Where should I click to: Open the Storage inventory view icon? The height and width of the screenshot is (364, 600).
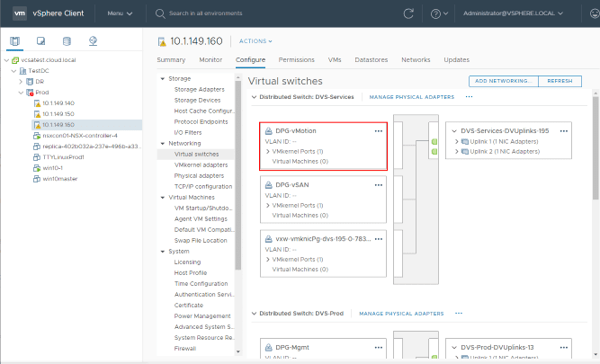67,41
